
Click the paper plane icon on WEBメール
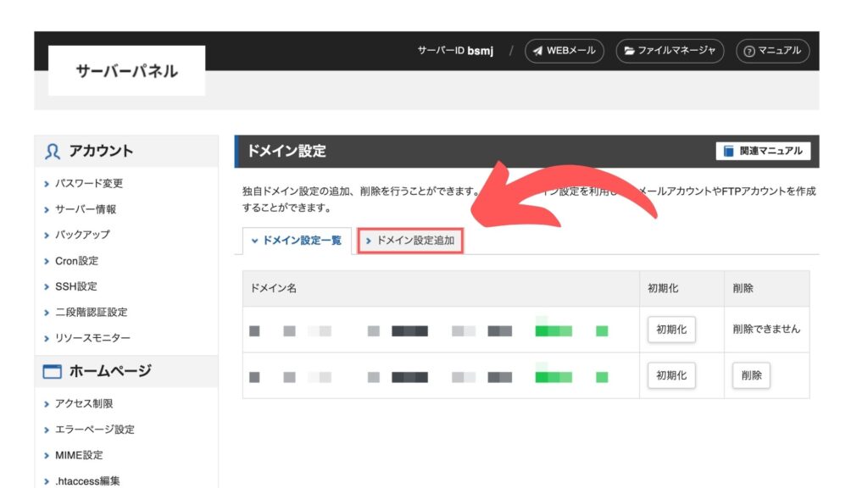(537, 51)
